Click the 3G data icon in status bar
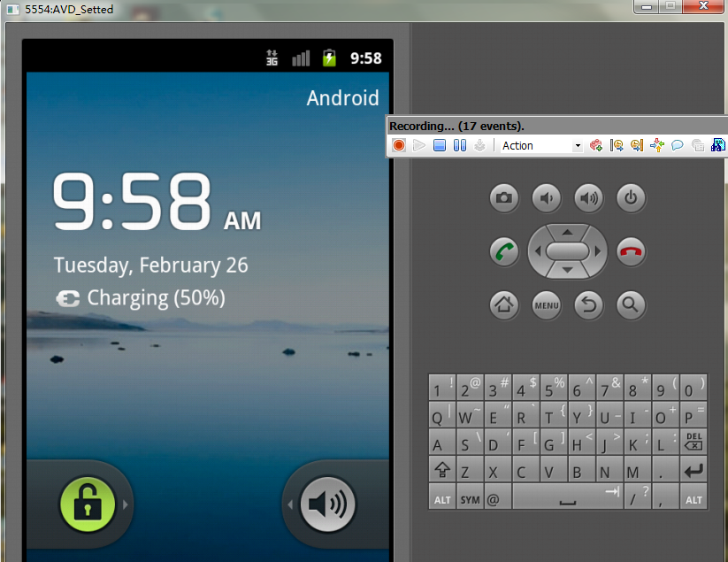 [x=272, y=58]
